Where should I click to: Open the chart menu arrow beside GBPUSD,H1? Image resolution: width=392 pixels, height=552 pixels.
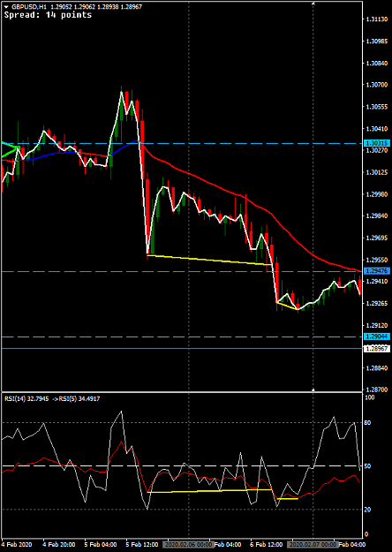tap(7, 6)
